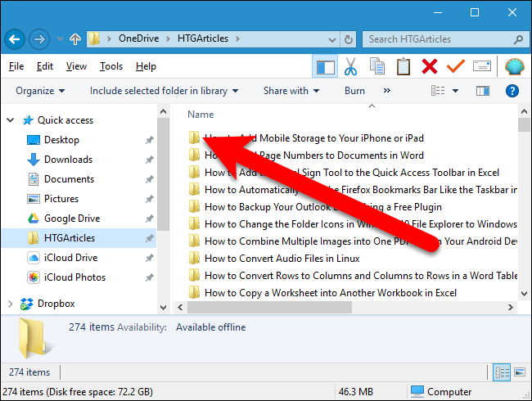Click the horizontal scrollbar thumb in file list
The height and width of the screenshot is (401, 532).
[270, 308]
